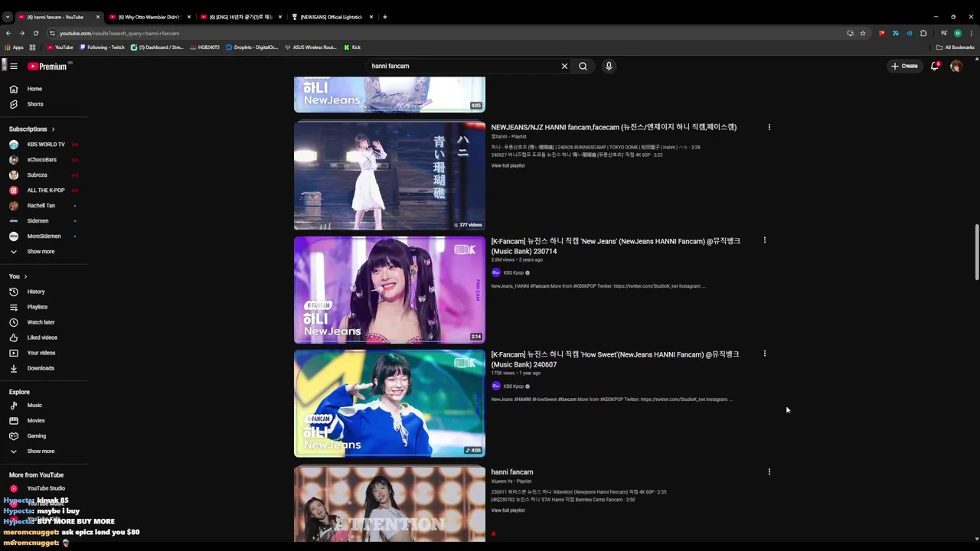Open more options for 'How Sweet' fancam 240607
This screenshot has width=980, height=551.
click(x=764, y=354)
